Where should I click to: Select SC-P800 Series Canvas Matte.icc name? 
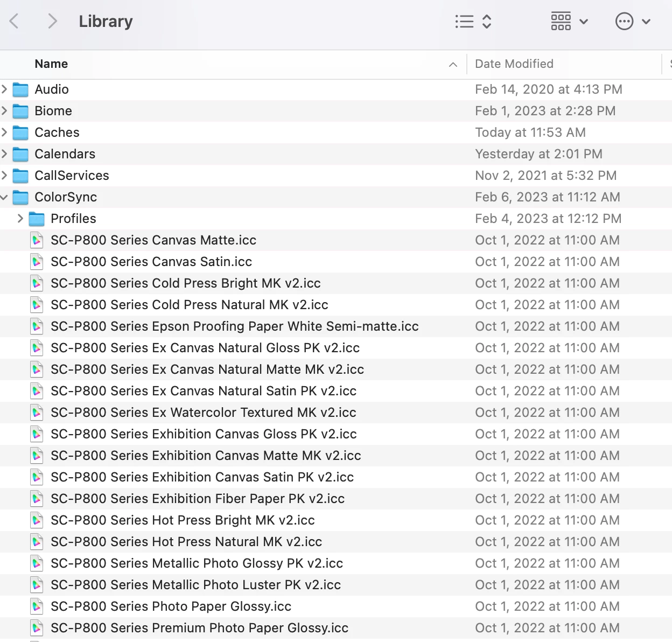tap(153, 240)
